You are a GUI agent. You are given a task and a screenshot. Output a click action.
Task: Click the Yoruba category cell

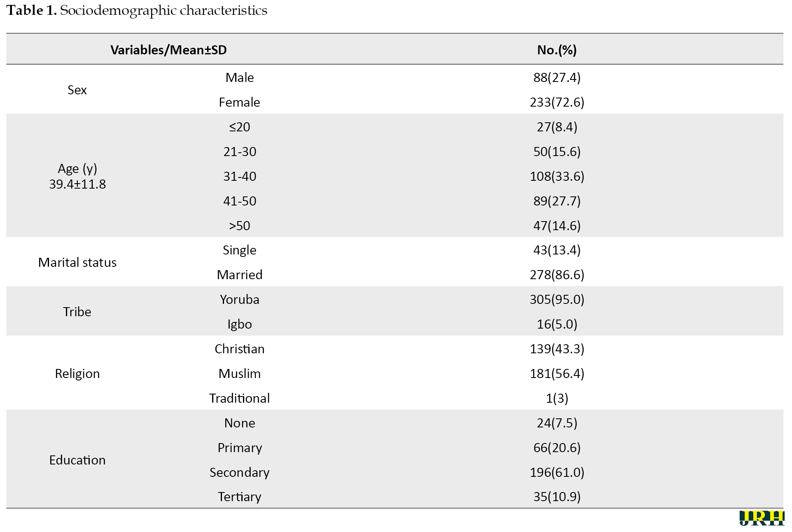(240, 299)
